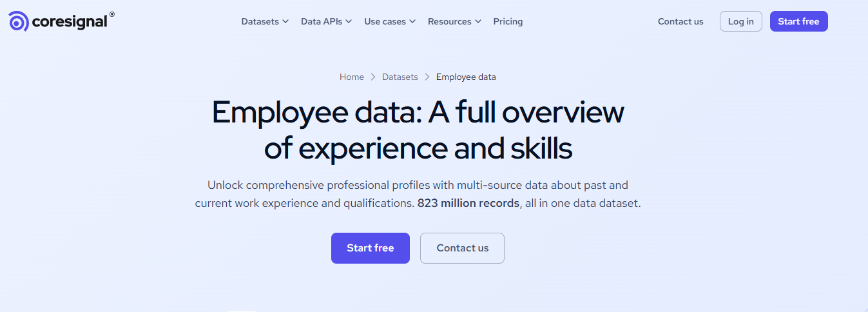Open the Data APIs menu
This screenshot has width=868, height=312.
click(321, 21)
